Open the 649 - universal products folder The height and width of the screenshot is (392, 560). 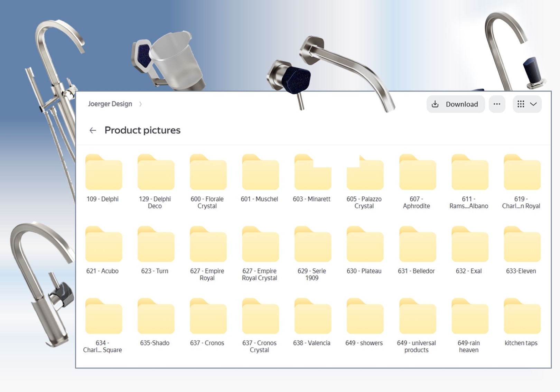[x=417, y=317]
